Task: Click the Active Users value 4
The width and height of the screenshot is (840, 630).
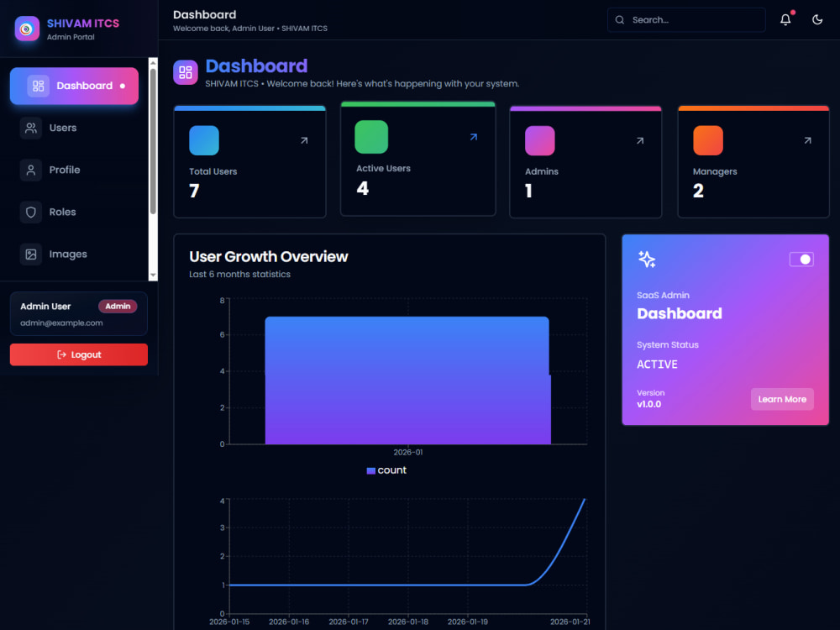Action: click(363, 188)
